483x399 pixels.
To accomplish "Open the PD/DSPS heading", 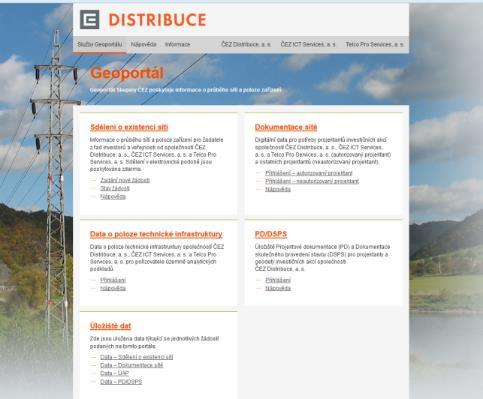I will point(271,234).
